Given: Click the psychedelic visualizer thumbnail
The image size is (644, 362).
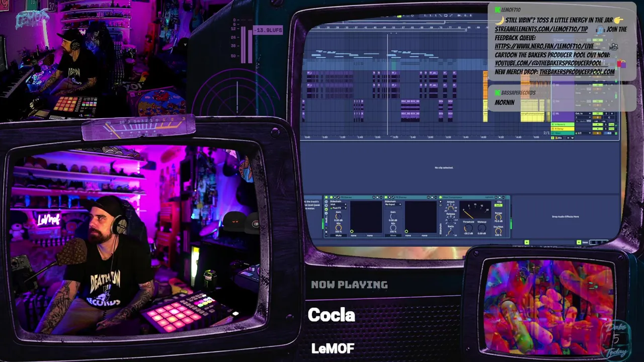Looking at the screenshot, I should [x=549, y=307].
